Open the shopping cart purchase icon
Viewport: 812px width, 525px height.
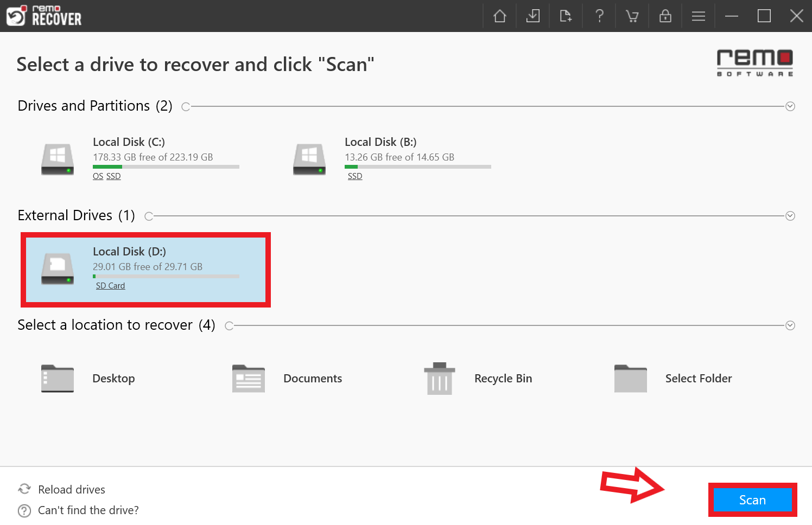(632, 16)
